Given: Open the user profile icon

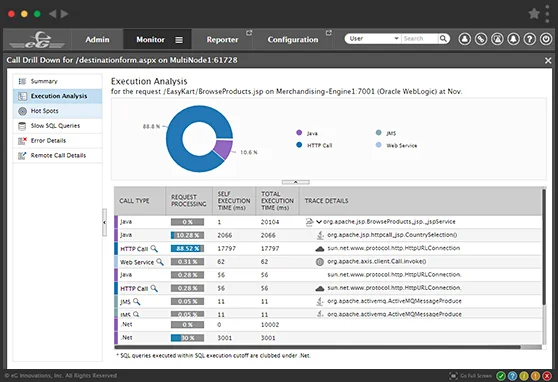Looking at the screenshot, I should click(464, 39).
